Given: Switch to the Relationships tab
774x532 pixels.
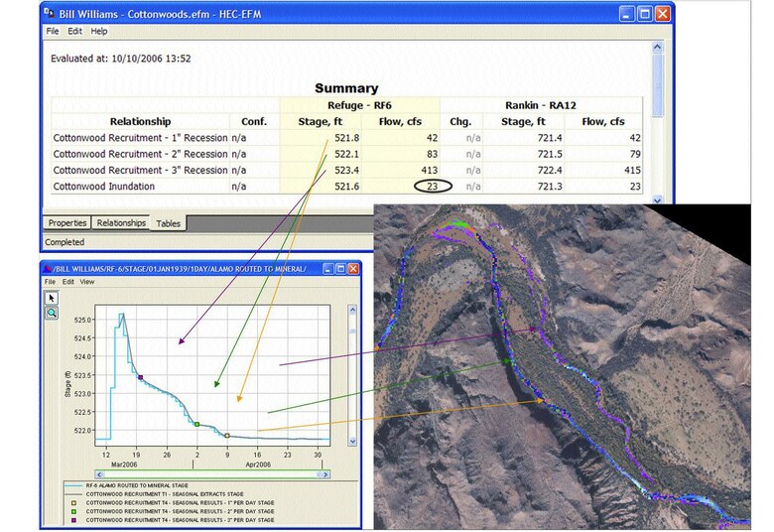Looking at the screenshot, I should pos(121,222).
